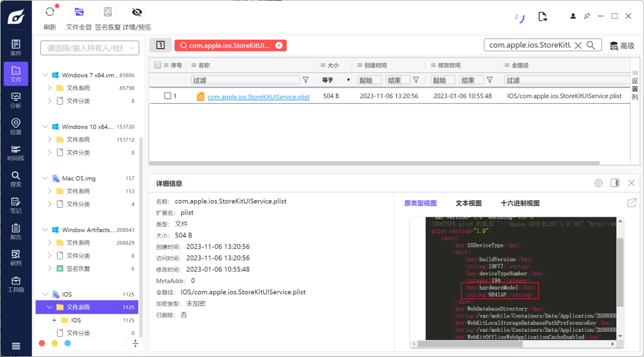This screenshot has height=357, width=644.
Task: Click the red color dot at bottom left
Action: click(x=42, y=343)
